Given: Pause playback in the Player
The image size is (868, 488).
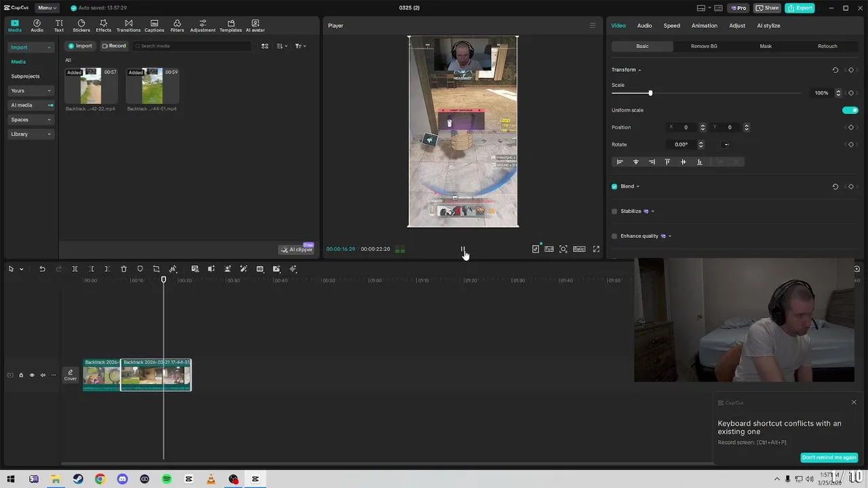Looking at the screenshot, I should (462, 249).
